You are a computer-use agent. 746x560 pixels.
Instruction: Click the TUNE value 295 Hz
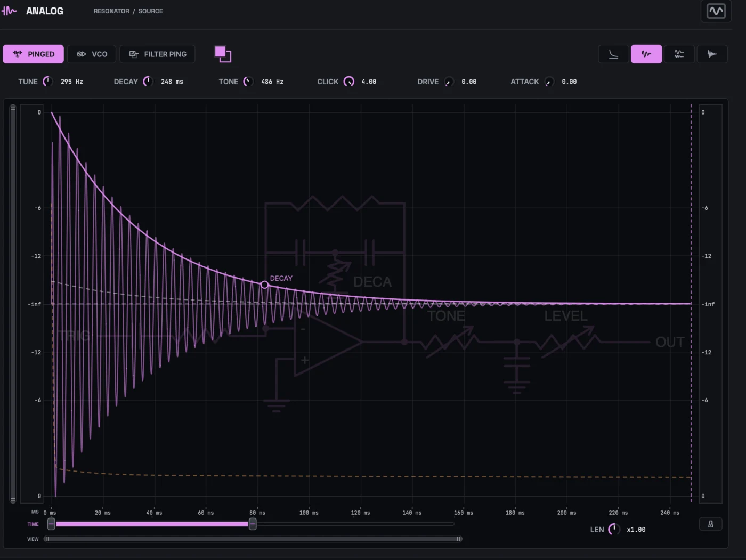click(x=71, y=82)
